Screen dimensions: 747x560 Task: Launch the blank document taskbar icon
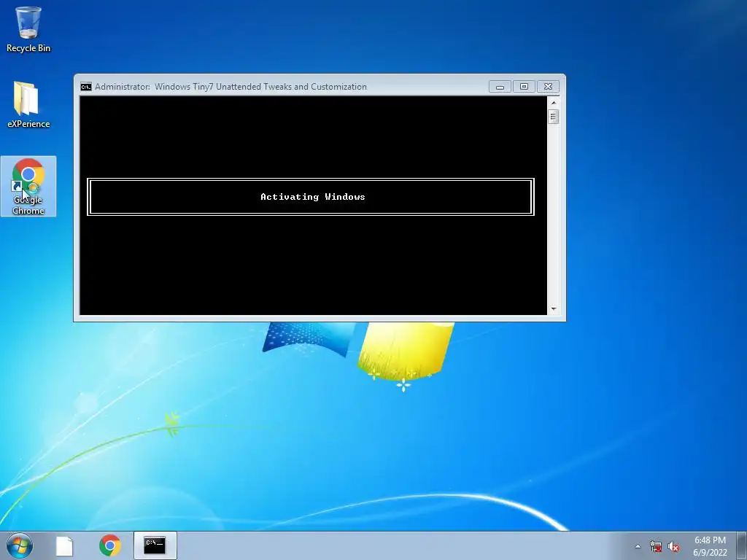64,545
